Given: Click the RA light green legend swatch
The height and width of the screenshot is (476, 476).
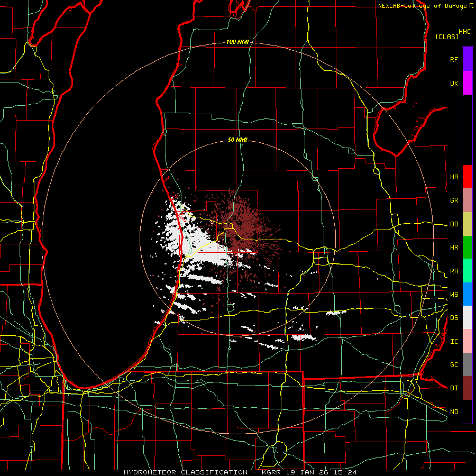Looking at the screenshot, I should 467,271.
